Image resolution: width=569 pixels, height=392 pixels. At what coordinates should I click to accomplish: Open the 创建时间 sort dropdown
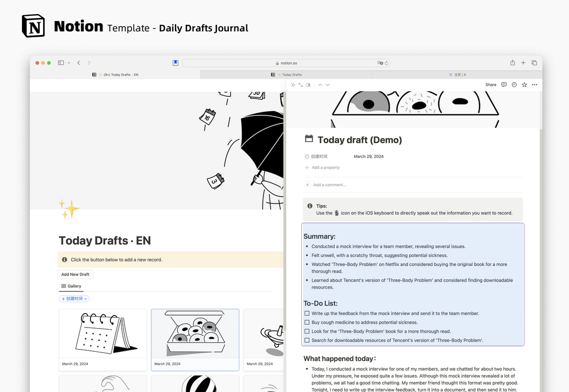[x=74, y=299]
